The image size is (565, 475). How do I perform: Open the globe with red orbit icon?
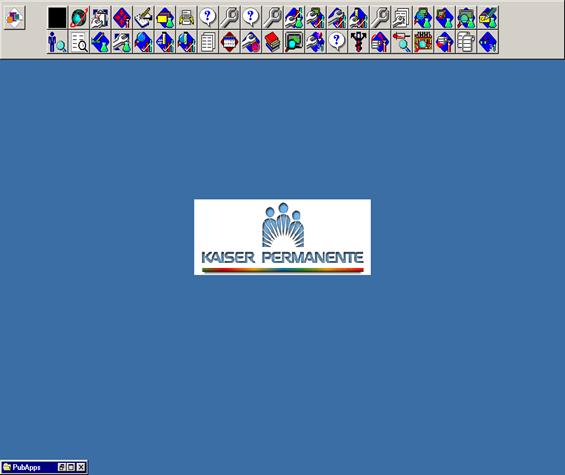pyautogui.click(x=79, y=18)
